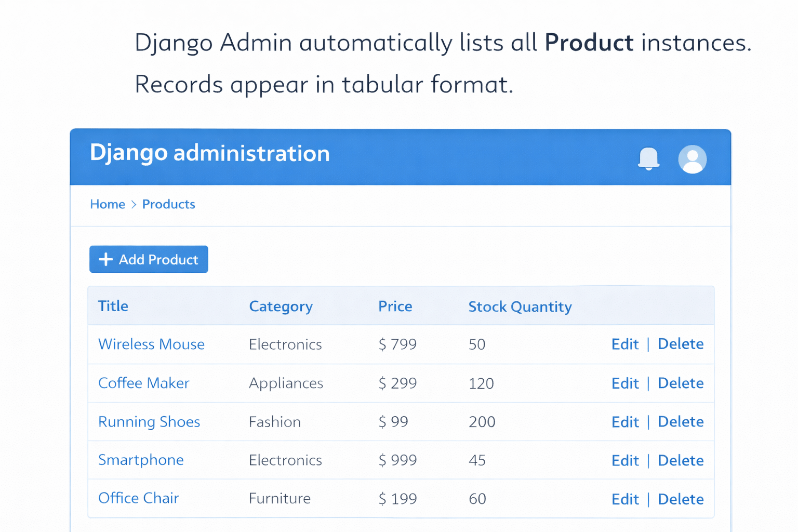Screen dimensions: 798x532
Task: Select the stock quantity 200 cell
Action: coord(482,422)
